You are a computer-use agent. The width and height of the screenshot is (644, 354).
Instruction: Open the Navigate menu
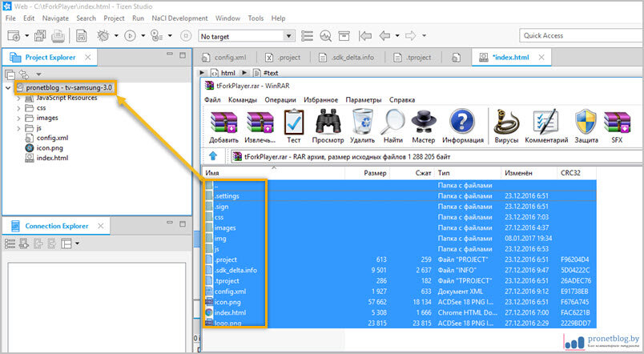[x=55, y=18]
